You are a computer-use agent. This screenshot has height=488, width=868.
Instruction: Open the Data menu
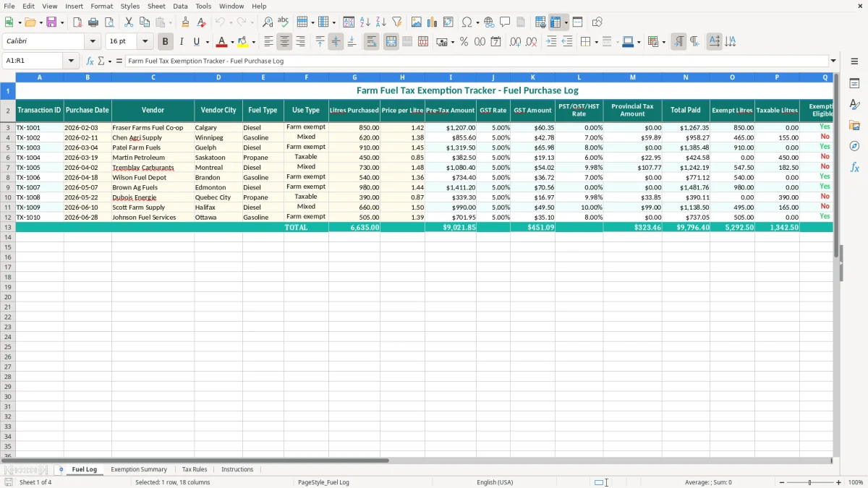click(x=180, y=6)
